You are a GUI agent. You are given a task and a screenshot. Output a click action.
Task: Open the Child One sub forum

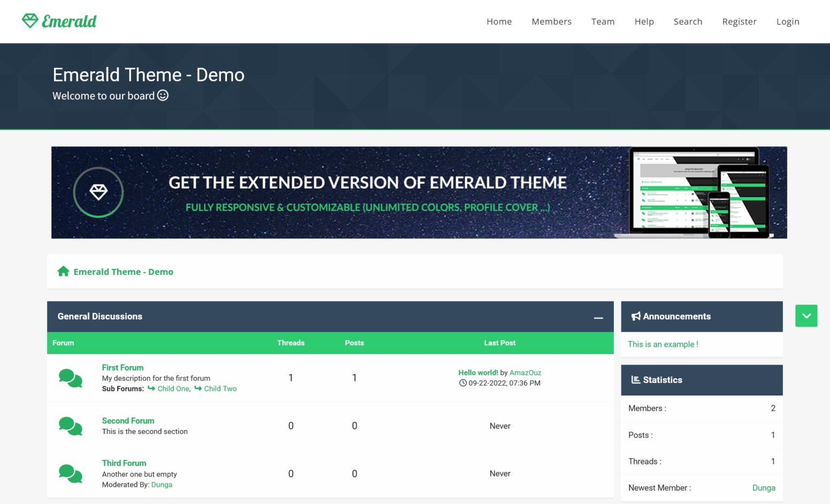[x=173, y=388]
